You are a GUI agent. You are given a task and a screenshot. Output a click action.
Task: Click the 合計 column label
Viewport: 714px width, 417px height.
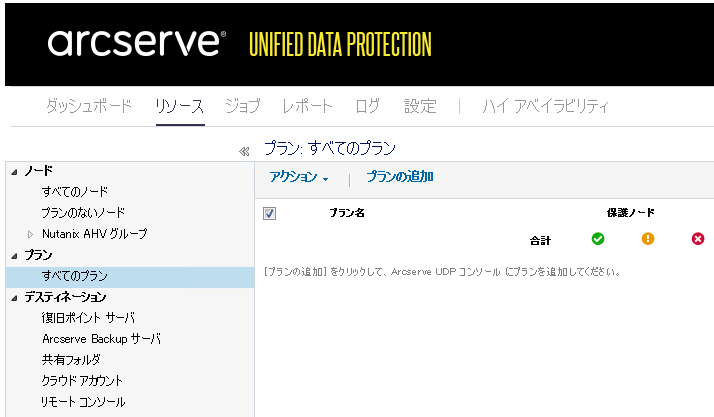tap(541, 240)
